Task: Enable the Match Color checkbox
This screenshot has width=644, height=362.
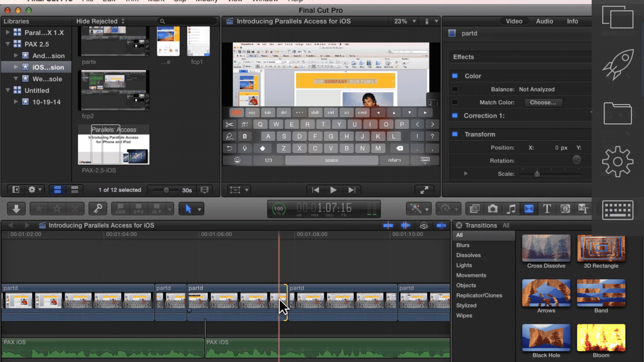Action: coord(455,102)
